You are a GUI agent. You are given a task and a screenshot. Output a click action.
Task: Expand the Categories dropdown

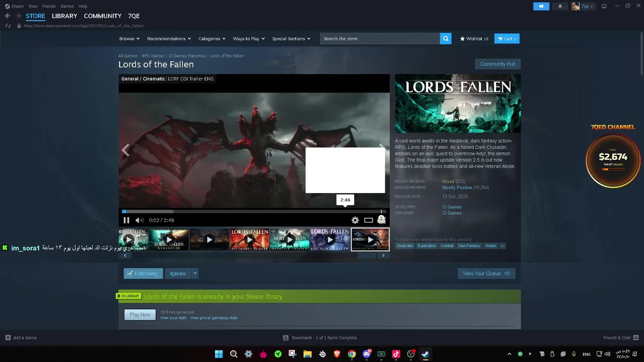tap(212, 39)
